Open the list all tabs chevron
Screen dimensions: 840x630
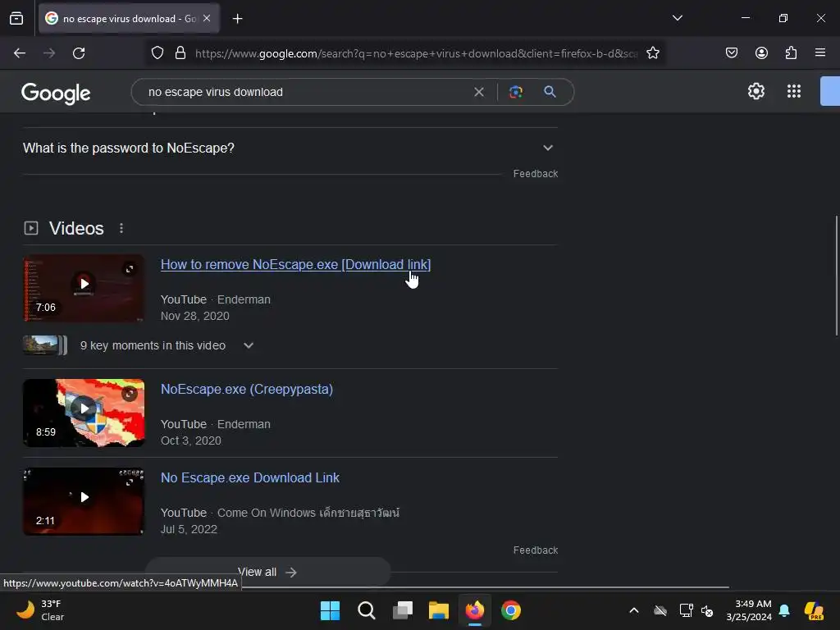(x=677, y=18)
